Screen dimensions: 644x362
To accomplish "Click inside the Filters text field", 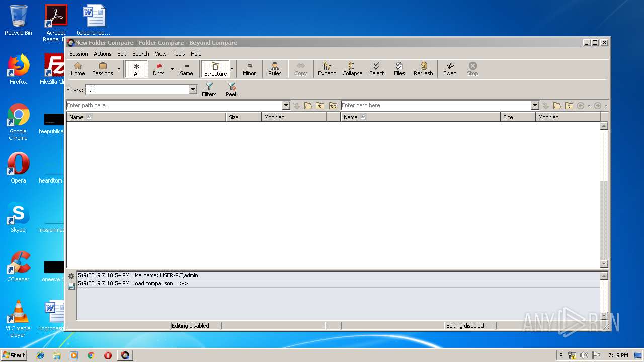I will pyautogui.click(x=137, y=89).
